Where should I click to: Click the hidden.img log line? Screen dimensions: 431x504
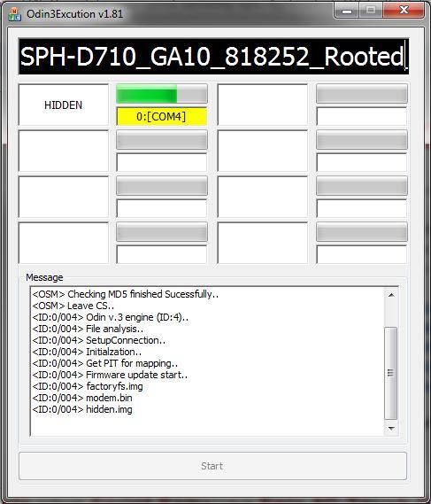point(82,409)
